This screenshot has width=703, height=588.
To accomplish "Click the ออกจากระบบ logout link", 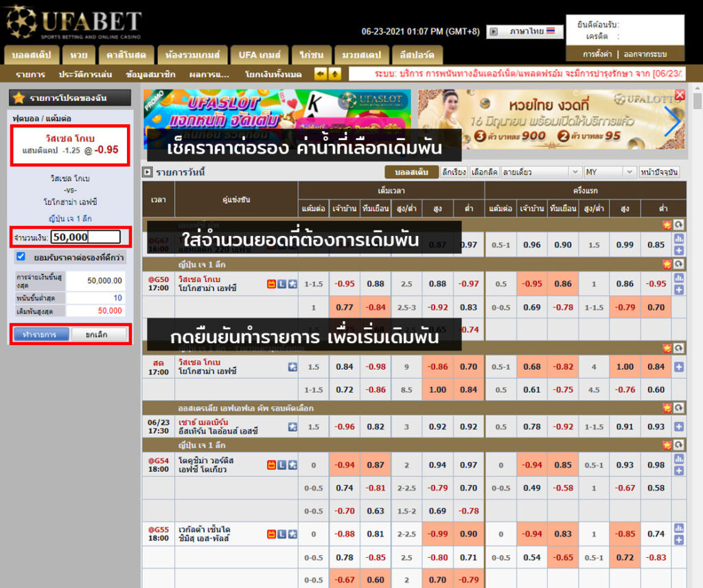I will (645, 54).
